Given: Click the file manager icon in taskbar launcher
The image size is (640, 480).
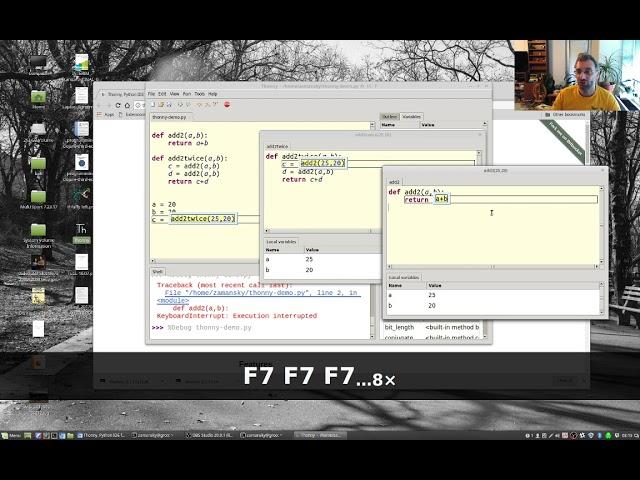Looking at the screenshot, I should (70, 436).
